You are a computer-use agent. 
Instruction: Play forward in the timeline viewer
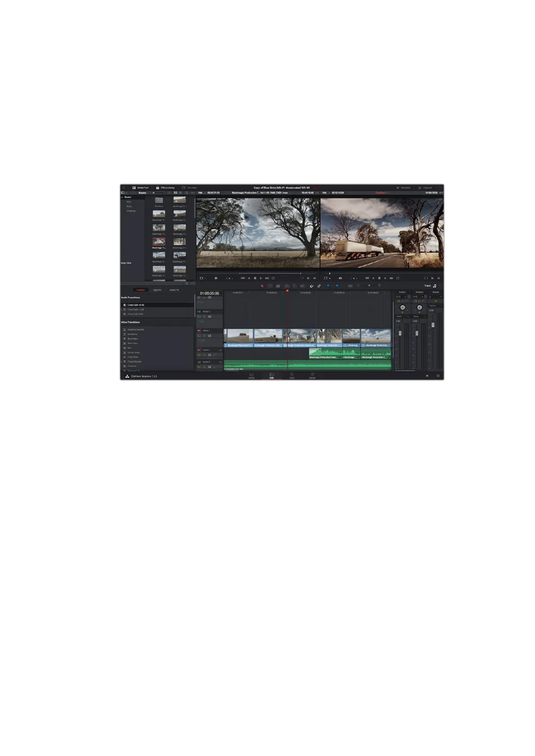pyautogui.click(x=385, y=278)
